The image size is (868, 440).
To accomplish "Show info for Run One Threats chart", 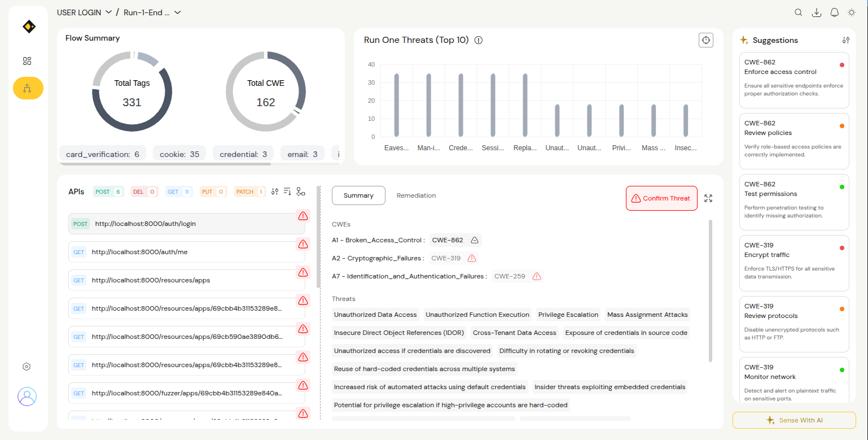I will [479, 40].
